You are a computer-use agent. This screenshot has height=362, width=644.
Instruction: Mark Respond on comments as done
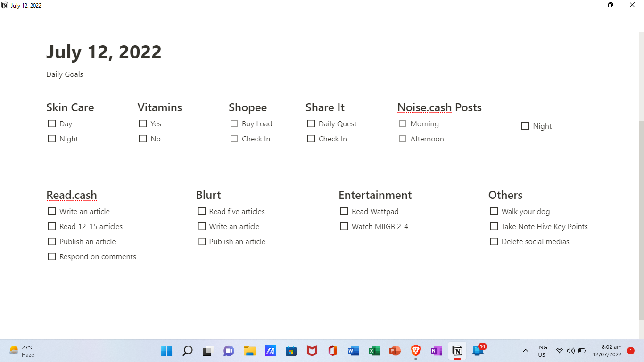(x=52, y=256)
